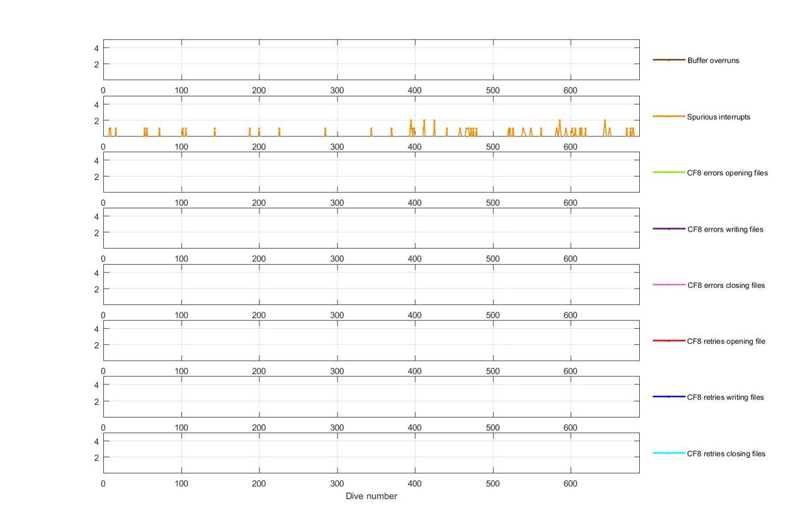Click the isolated orange spike near dive 143
Image resolution: width=794 pixels, height=532 pixels.
point(214,132)
